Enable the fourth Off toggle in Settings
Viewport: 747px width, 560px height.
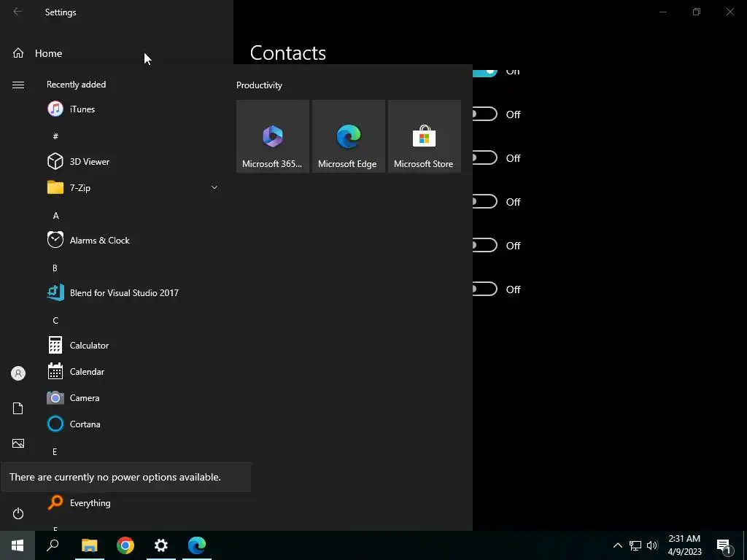click(485, 246)
